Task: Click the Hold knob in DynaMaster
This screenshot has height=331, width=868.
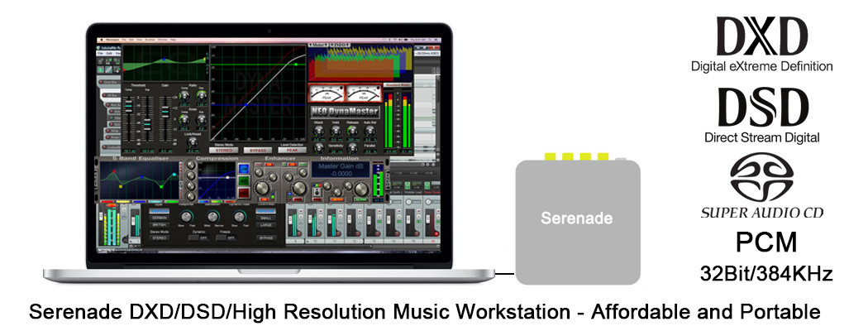Action: pyautogui.click(x=336, y=131)
